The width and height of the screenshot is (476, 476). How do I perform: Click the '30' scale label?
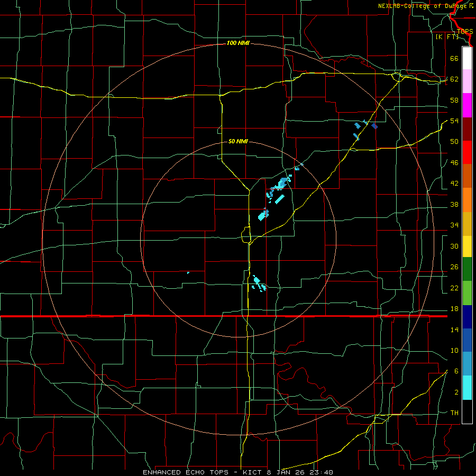[454, 246]
